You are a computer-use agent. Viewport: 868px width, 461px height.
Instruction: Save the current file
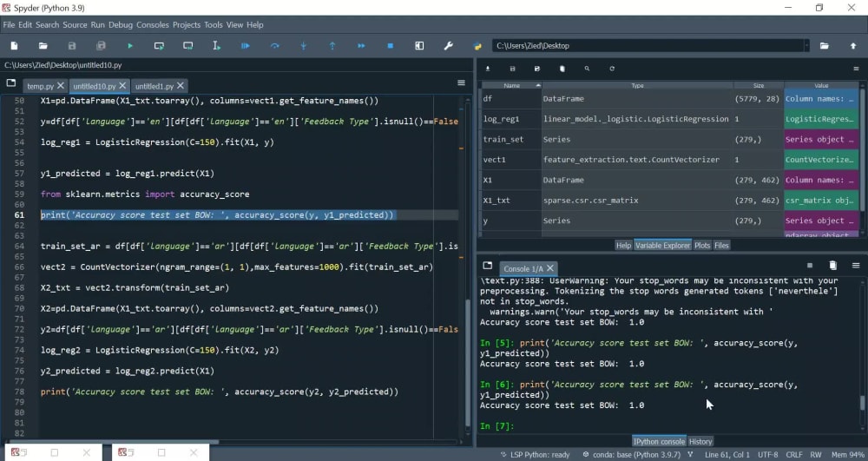point(72,46)
